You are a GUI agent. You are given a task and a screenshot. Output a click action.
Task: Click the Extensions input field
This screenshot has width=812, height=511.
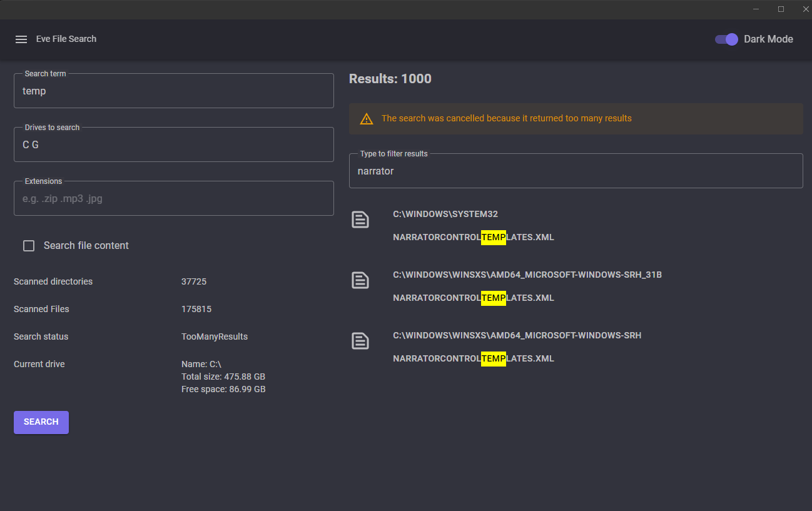[x=173, y=199]
